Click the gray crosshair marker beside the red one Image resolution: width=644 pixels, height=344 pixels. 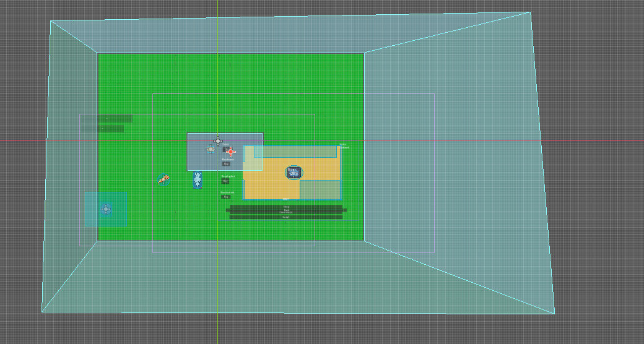click(211, 149)
